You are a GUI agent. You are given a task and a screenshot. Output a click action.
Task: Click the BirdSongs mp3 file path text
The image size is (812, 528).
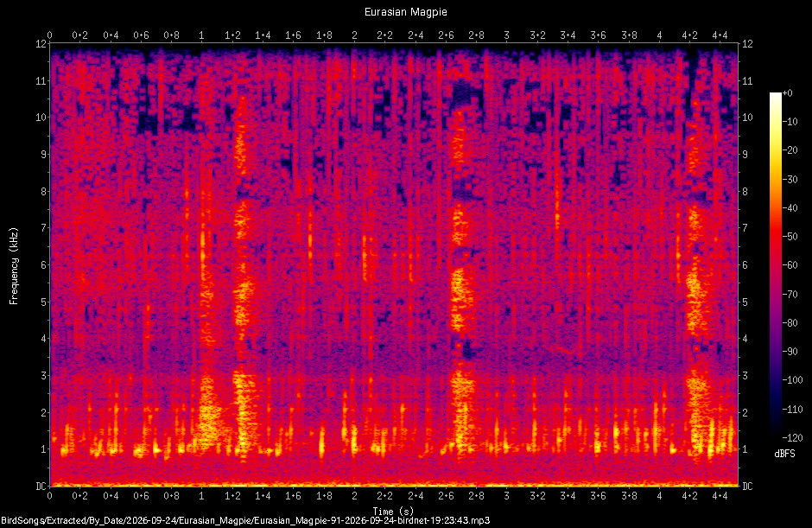245,521
